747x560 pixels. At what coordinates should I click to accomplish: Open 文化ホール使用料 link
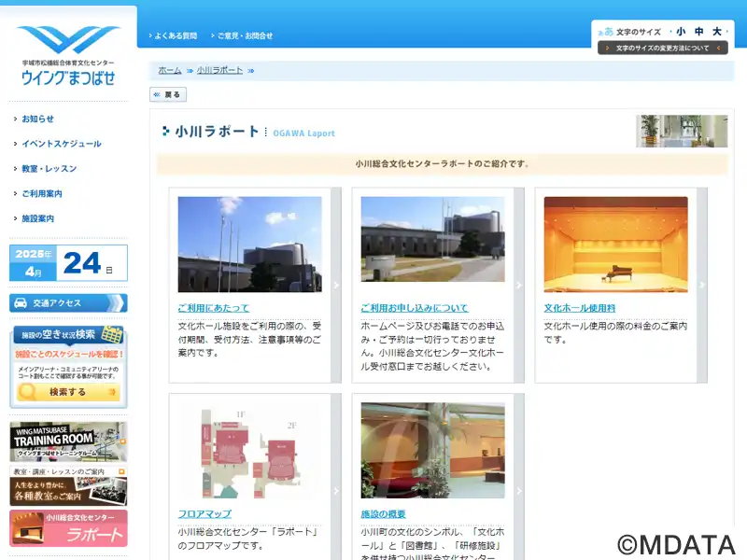point(580,308)
